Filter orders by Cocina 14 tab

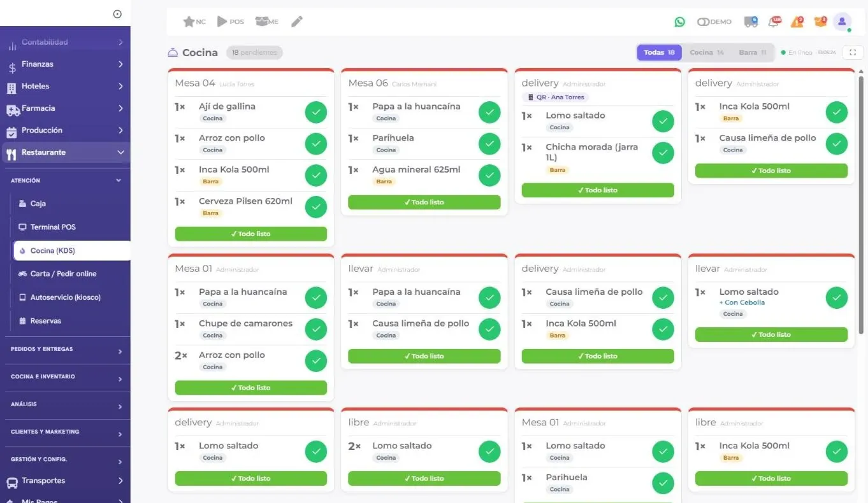click(x=707, y=52)
